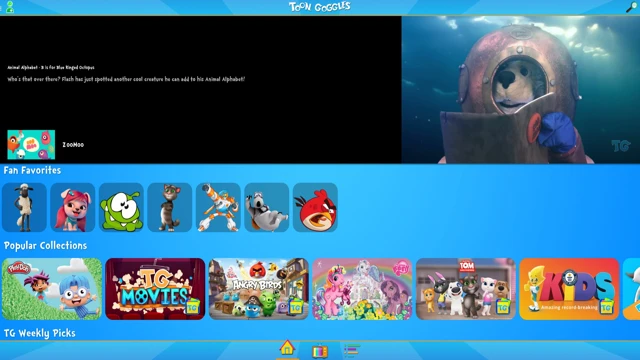Open the Angry Birds collection

point(259,289)
